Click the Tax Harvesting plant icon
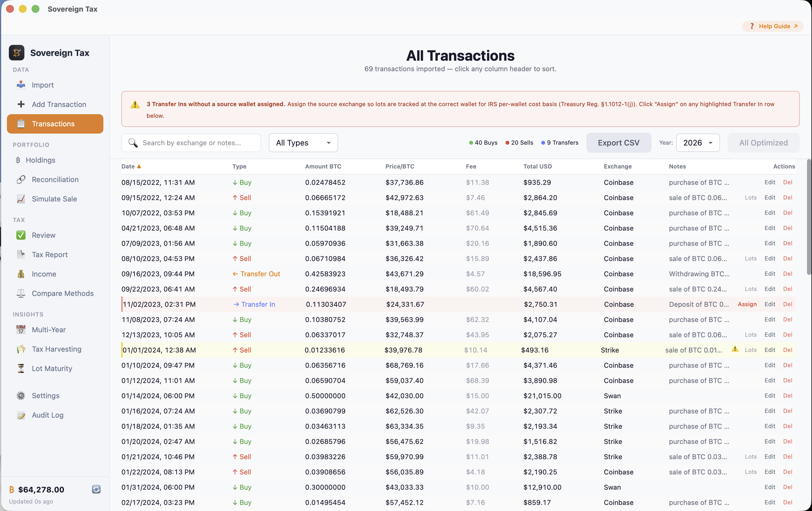Viewport: 812px width, 511px height. (x=21, y=349)
